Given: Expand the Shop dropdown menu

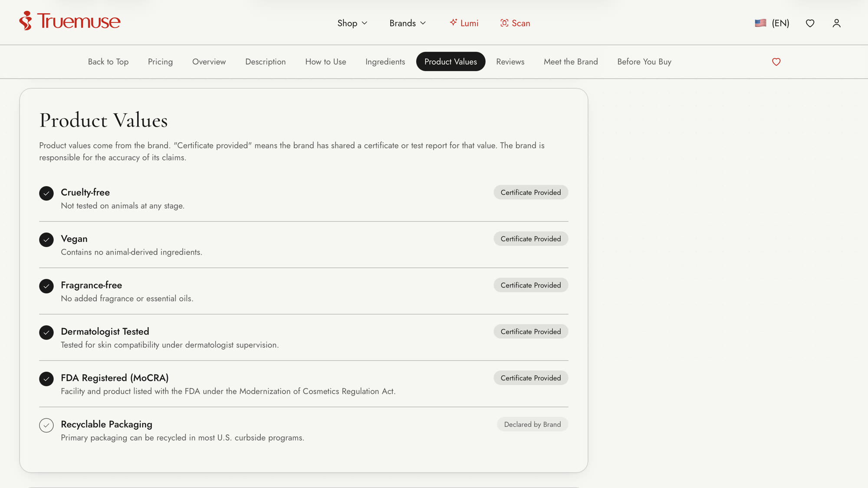Looking at the screenshot, I should (352, 23).
